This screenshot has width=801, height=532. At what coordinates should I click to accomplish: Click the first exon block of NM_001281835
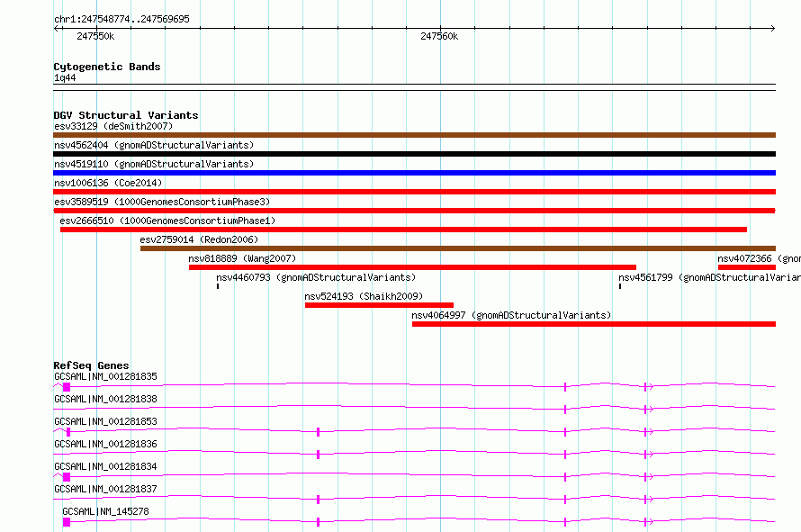67,387
